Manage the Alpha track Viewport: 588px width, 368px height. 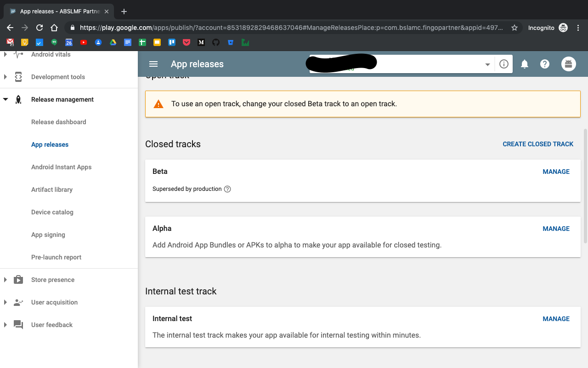[x=556, y=229]
